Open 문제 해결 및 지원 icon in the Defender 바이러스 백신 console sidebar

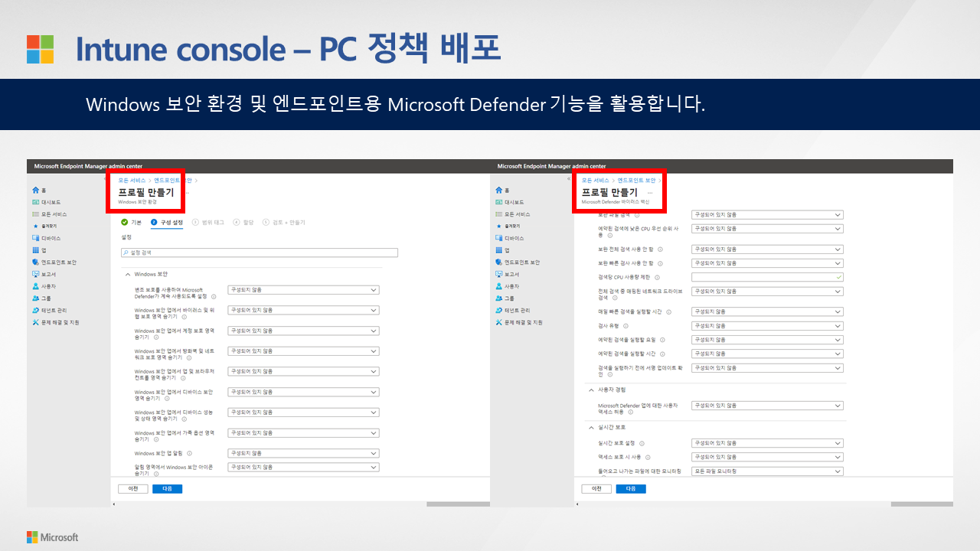point(498,322)
